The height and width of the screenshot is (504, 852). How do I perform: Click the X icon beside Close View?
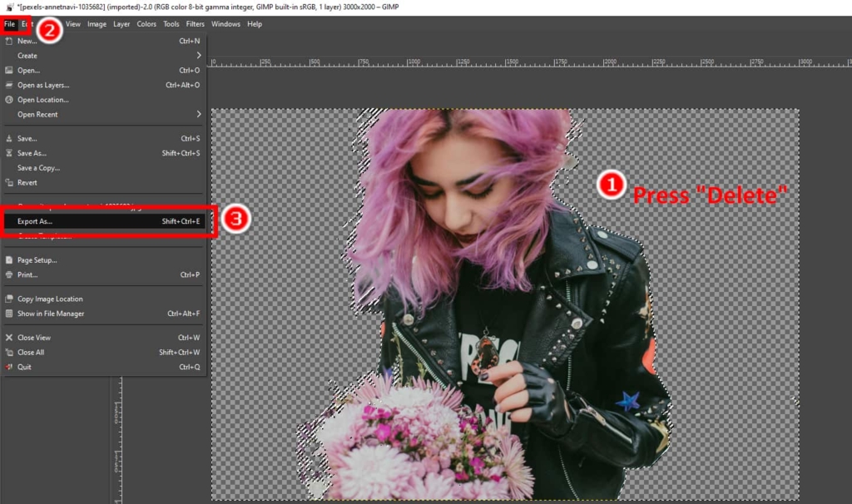pos(9,338)
